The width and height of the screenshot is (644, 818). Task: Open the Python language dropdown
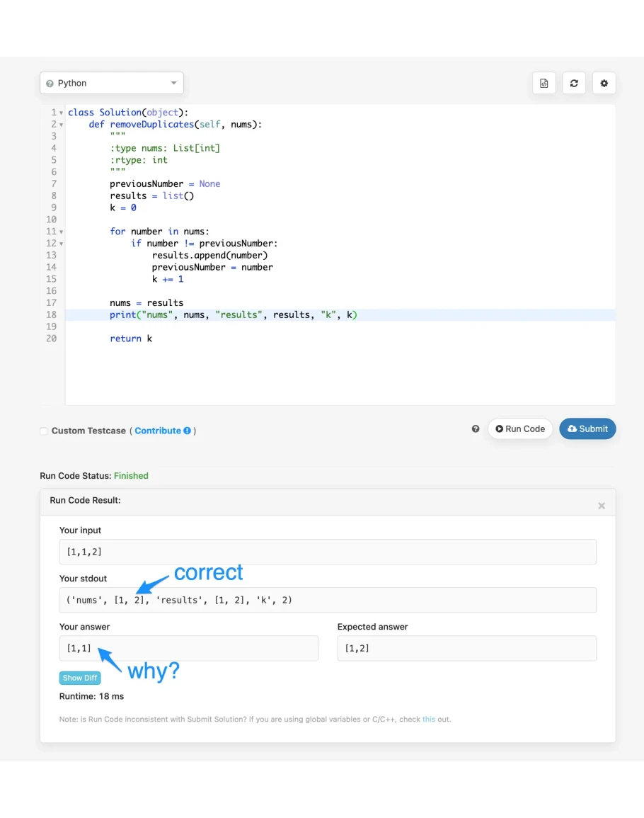112,84
